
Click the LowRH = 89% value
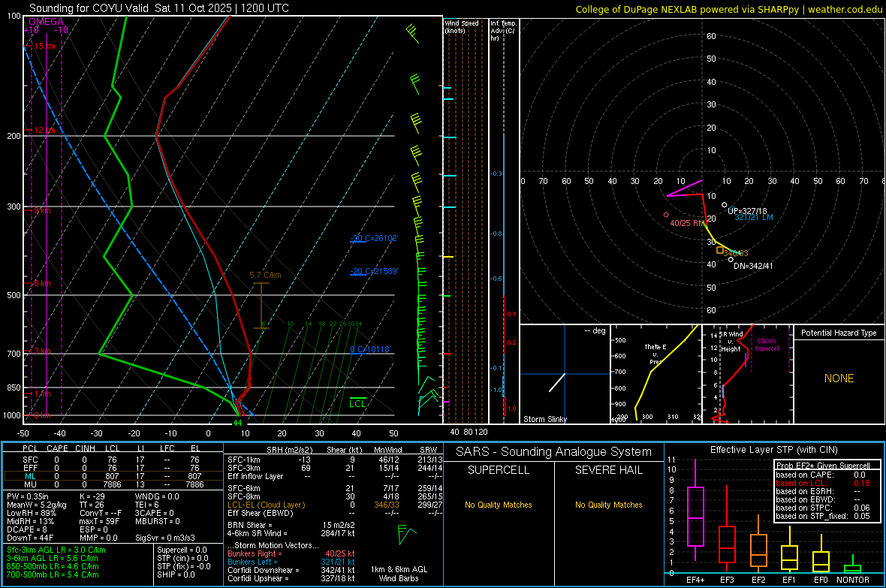(32, 513)
